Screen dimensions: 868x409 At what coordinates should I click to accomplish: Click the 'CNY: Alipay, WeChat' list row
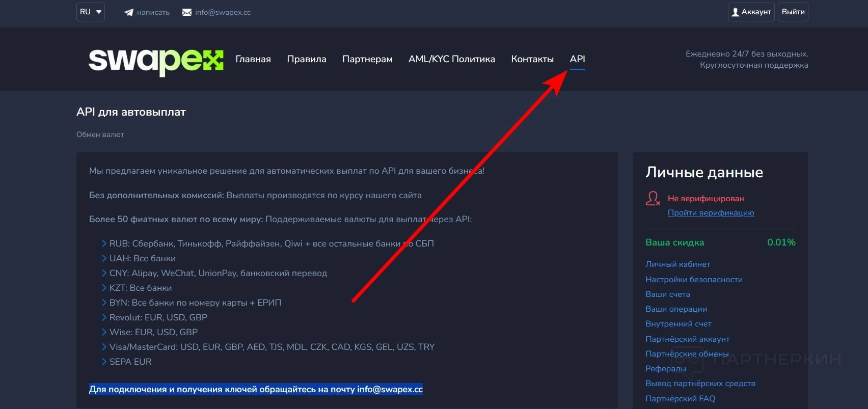(218, 273)
